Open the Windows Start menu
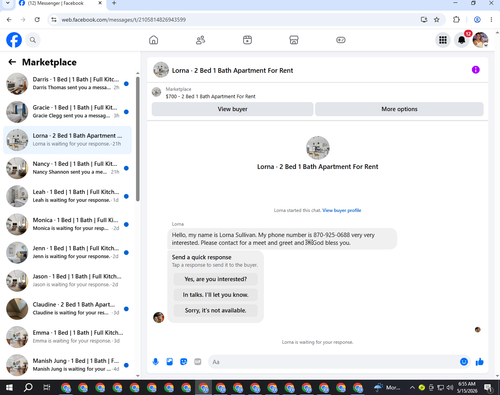The image size is (500, 395). click(x=9, y=387)
